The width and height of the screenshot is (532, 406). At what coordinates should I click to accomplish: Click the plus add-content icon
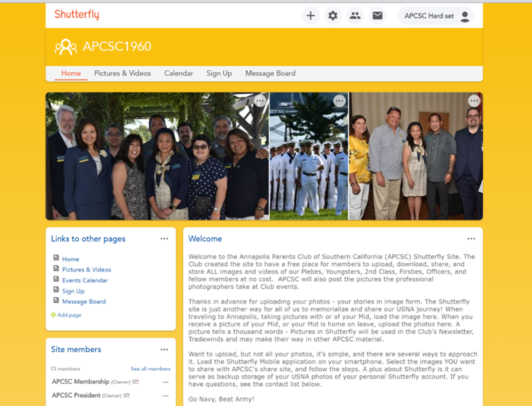[x=311, y=15]
